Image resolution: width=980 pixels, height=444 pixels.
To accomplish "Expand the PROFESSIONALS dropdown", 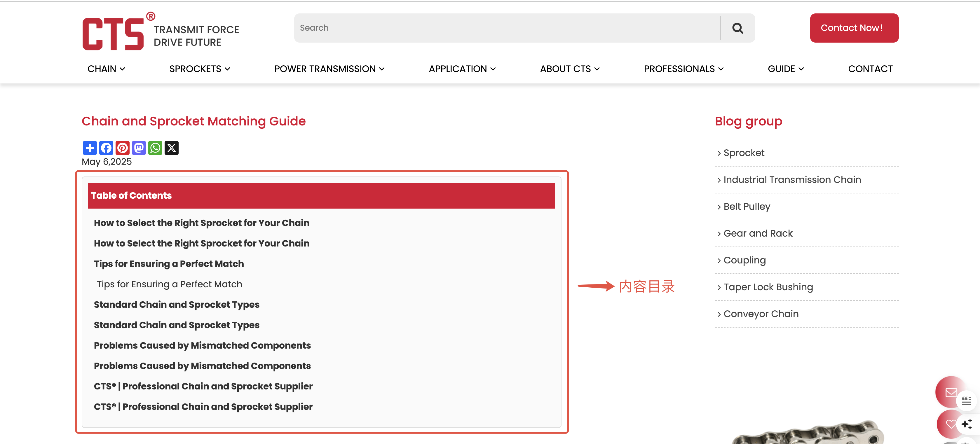I will (x=684, y=69).
